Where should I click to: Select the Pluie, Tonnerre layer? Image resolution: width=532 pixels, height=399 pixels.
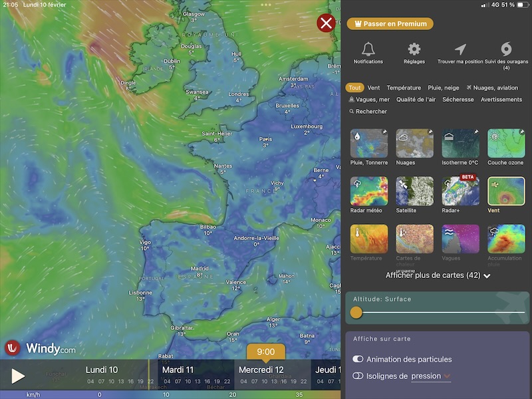(368, 144)
